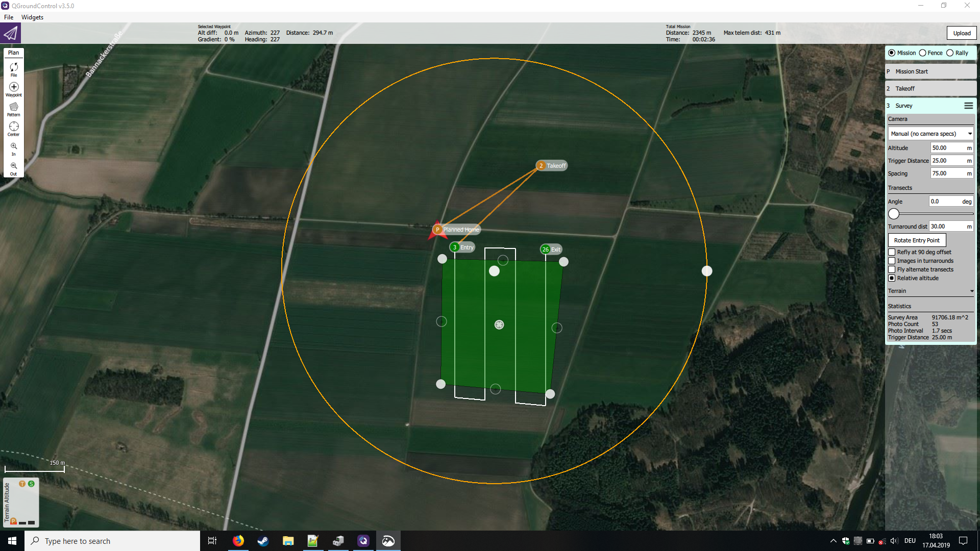Zoom in on the map
This screenshot has width=980, height=551.
pos(14,147)
